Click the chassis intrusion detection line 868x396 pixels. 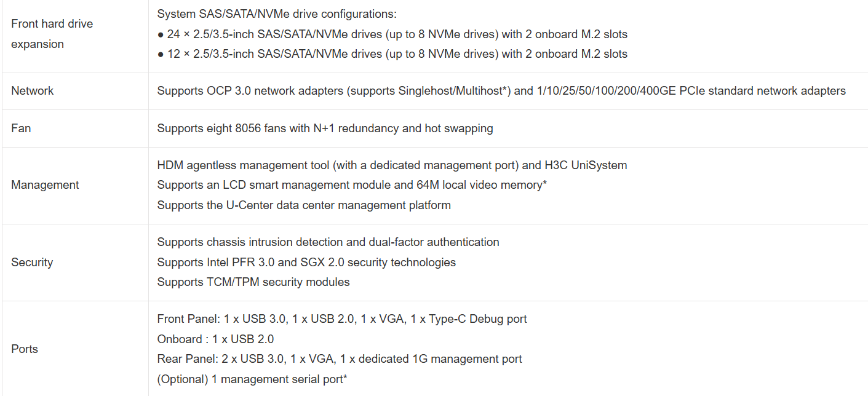[x=328, y=242]
